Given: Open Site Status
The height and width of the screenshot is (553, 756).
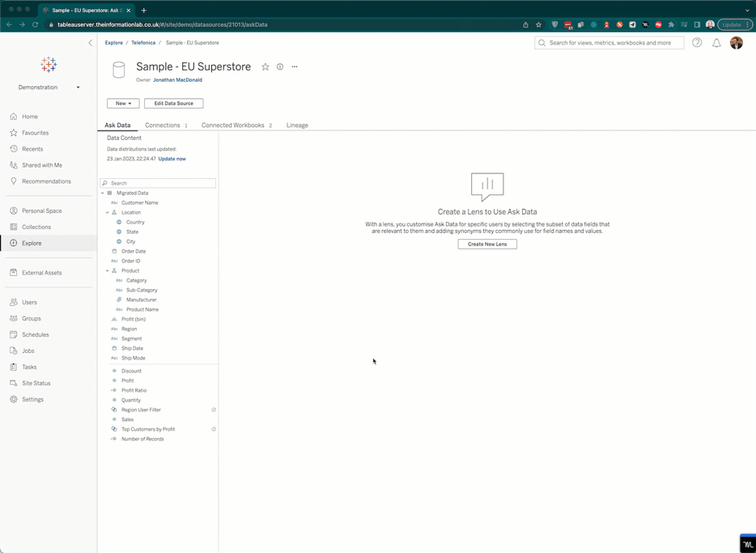Looking at the screenshot, I should 36,383.
